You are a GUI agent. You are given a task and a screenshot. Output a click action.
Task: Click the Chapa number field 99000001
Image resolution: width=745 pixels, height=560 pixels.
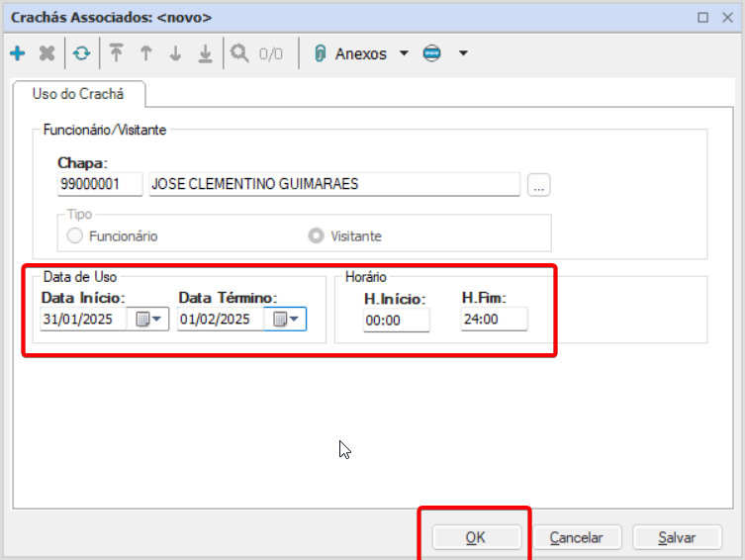100,184
